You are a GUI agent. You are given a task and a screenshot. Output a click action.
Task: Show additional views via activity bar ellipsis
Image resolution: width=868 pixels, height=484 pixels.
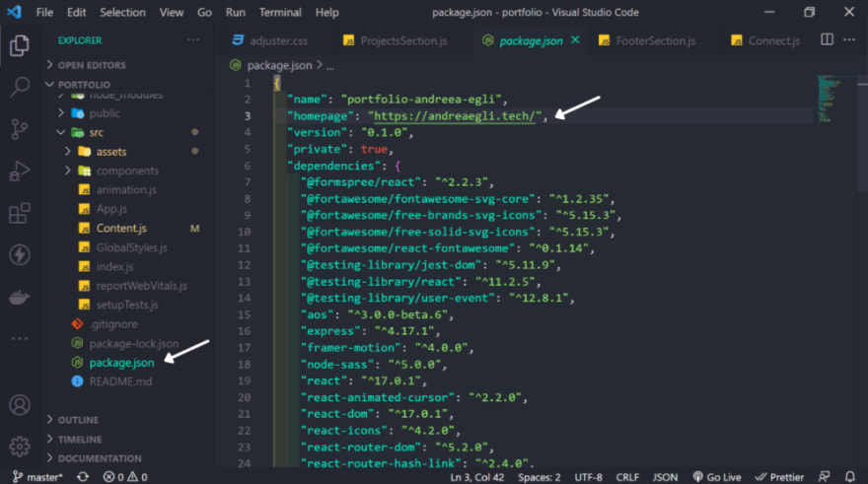[x=20, y=338]
